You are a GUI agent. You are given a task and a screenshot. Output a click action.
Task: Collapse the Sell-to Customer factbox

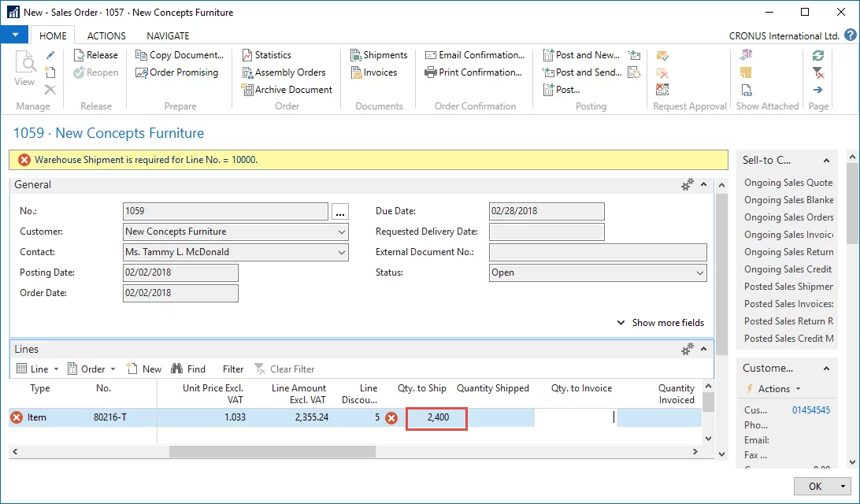pos(826,160)
